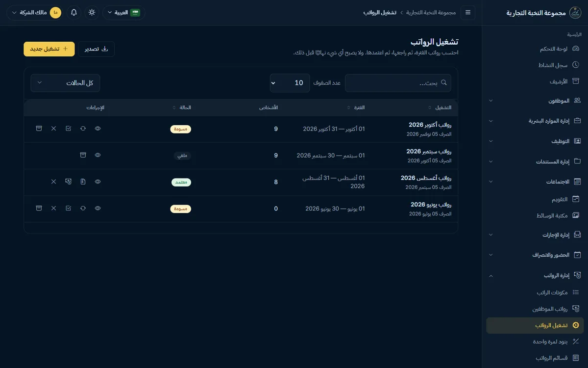Recalculate the June 2026 payroll run
588x368 pixels.
pos(83,209)
